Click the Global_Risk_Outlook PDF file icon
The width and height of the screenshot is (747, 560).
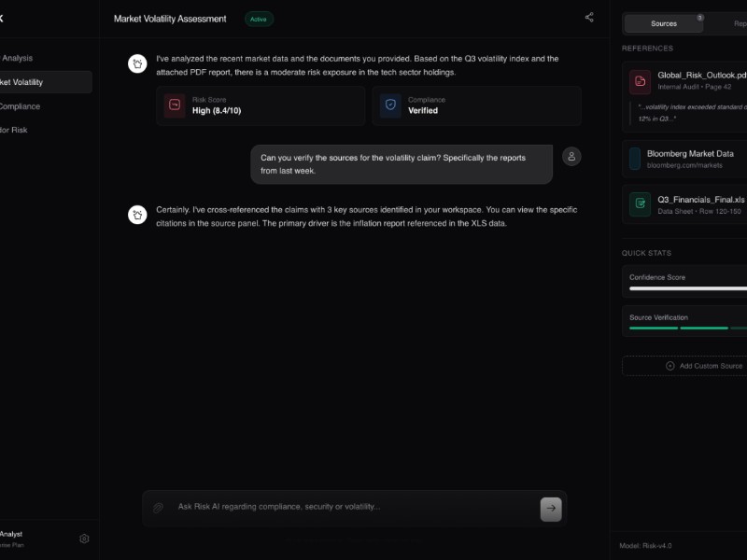(640, 82)
